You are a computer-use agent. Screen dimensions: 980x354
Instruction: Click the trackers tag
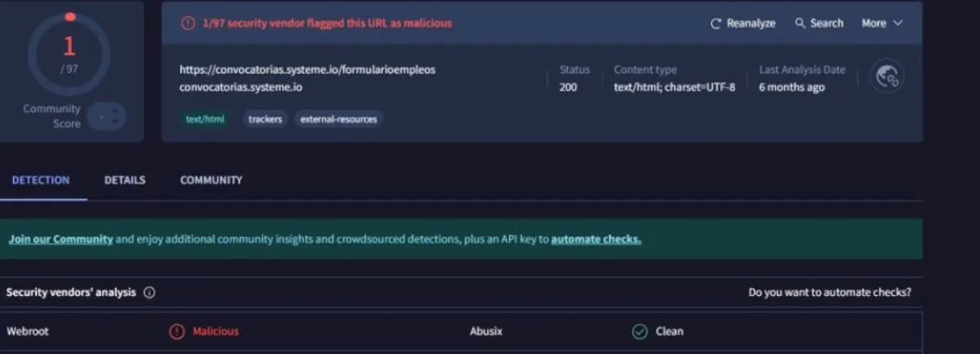265,119
